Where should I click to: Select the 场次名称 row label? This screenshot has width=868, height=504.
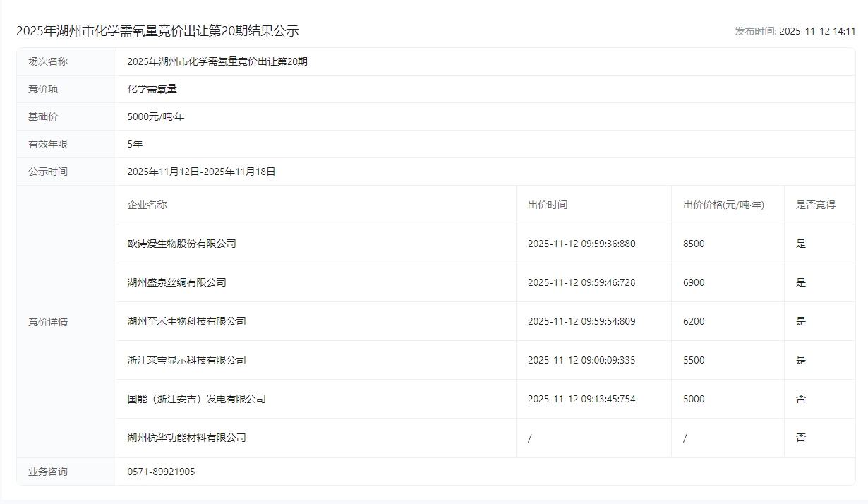tap(48, 61)
